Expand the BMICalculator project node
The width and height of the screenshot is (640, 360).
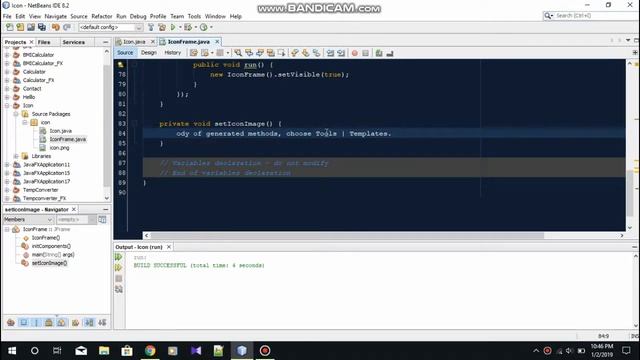tap(7, 55)
